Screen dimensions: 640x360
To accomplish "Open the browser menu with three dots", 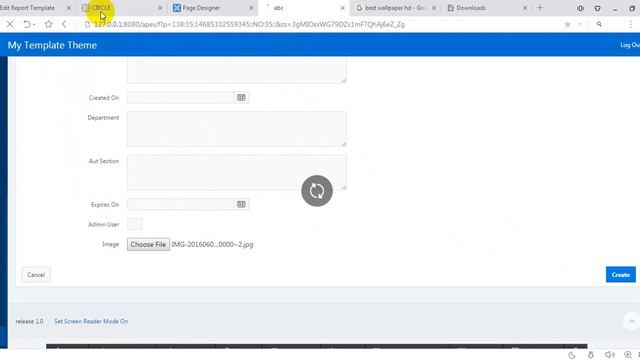I will pyautogui.click(x=631, y=24).
